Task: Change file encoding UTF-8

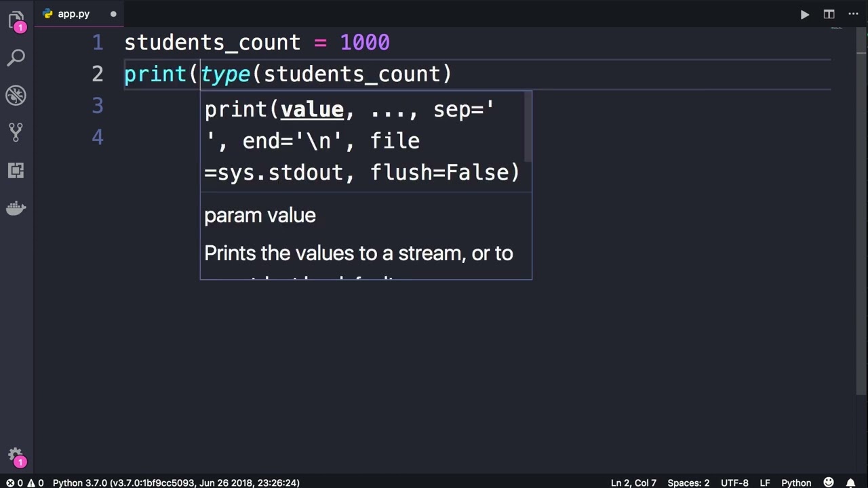Action: coord(734,483)
